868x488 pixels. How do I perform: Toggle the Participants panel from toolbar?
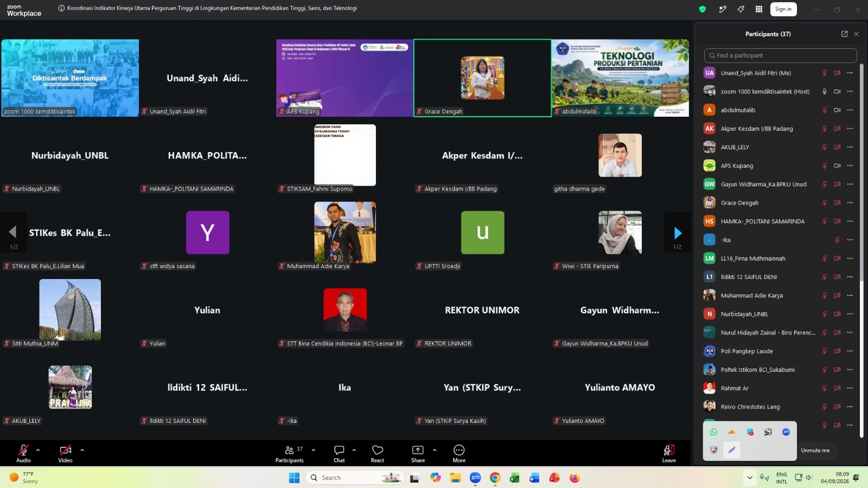point(290,454)
